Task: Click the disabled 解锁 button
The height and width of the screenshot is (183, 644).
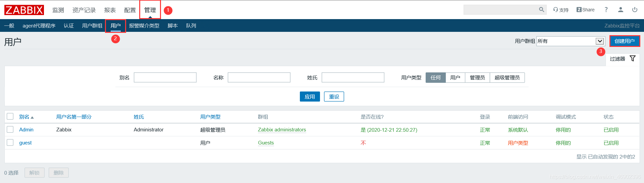Action: (x=35, y=173)
